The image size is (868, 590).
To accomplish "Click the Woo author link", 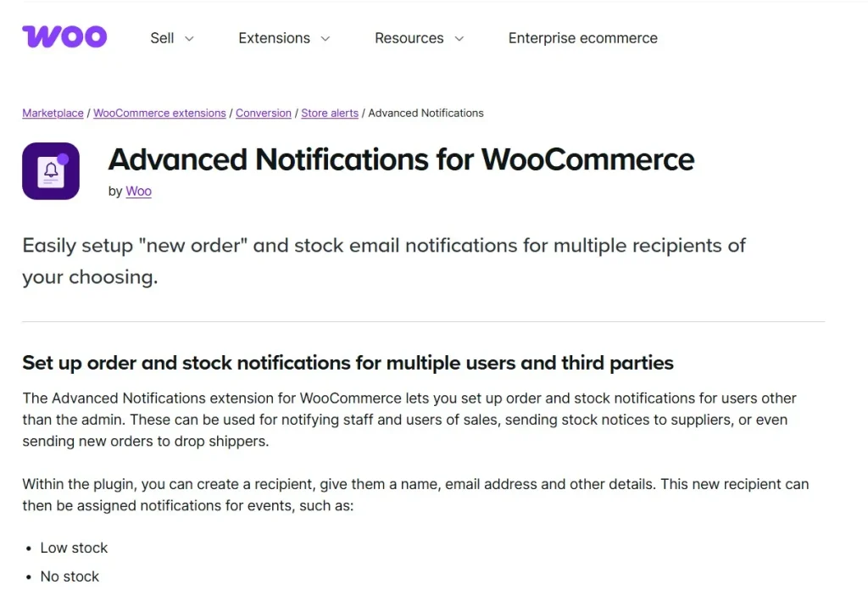I will [x=138, y=191].
